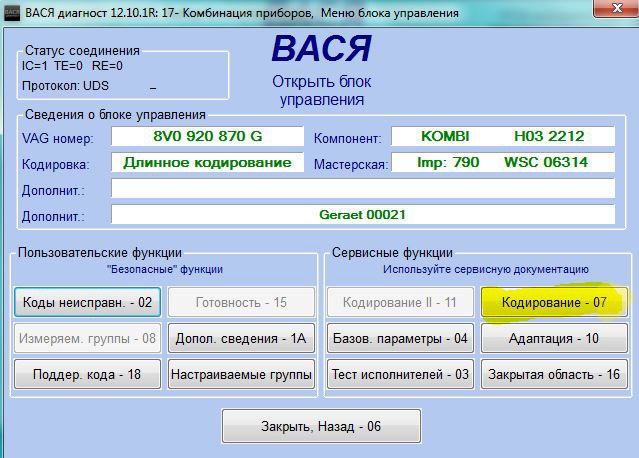Viewport: 639px width, 458px height.
Task: Click the grayed Кодирование II - 11 button
Action: coord(400,302)
